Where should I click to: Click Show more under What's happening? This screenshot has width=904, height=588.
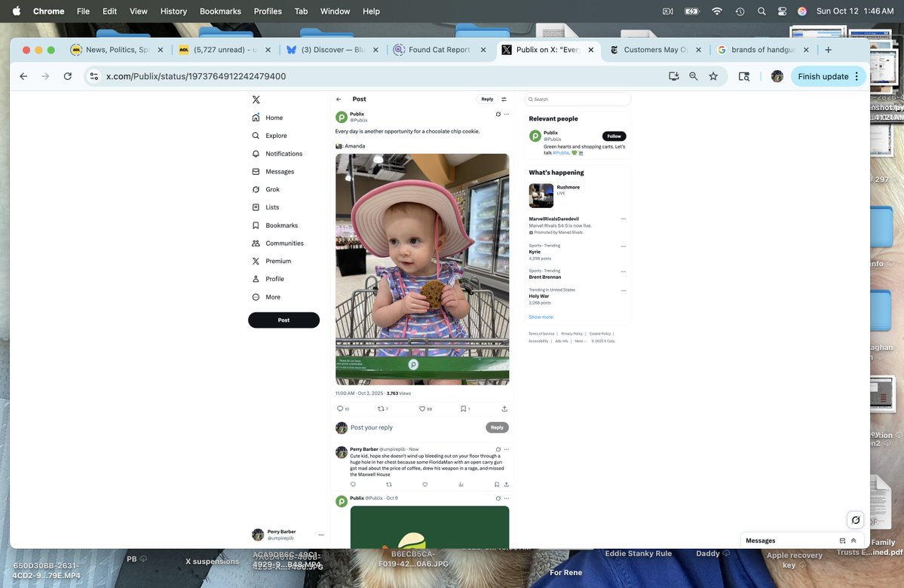(x=541, y=317)
